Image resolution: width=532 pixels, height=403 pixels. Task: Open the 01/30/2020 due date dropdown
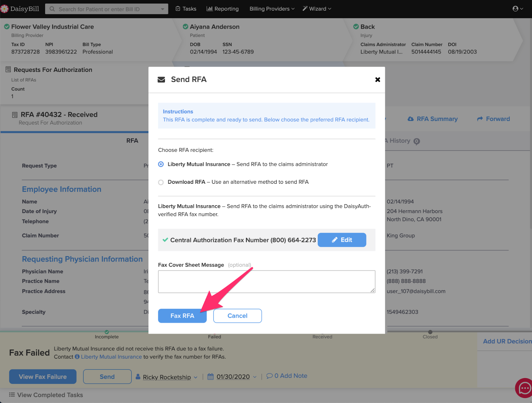click(x=232, y=377)
